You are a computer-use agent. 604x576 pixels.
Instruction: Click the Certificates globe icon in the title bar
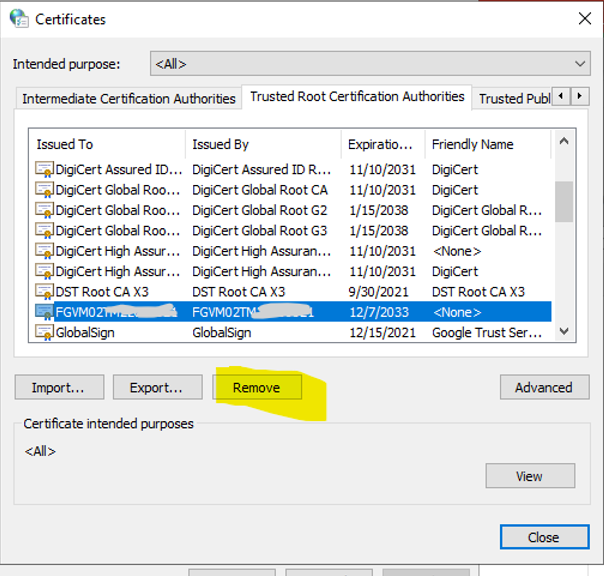point(19,18)
